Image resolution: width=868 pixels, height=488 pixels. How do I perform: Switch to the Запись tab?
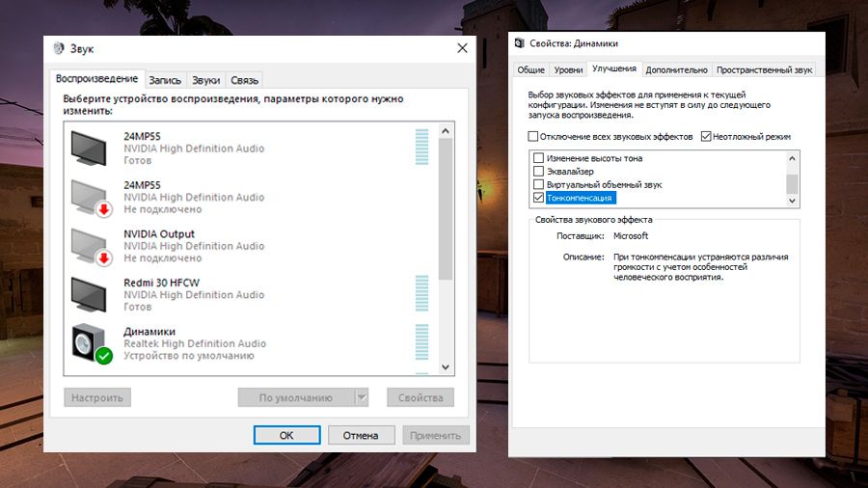(x=165, y=81)
